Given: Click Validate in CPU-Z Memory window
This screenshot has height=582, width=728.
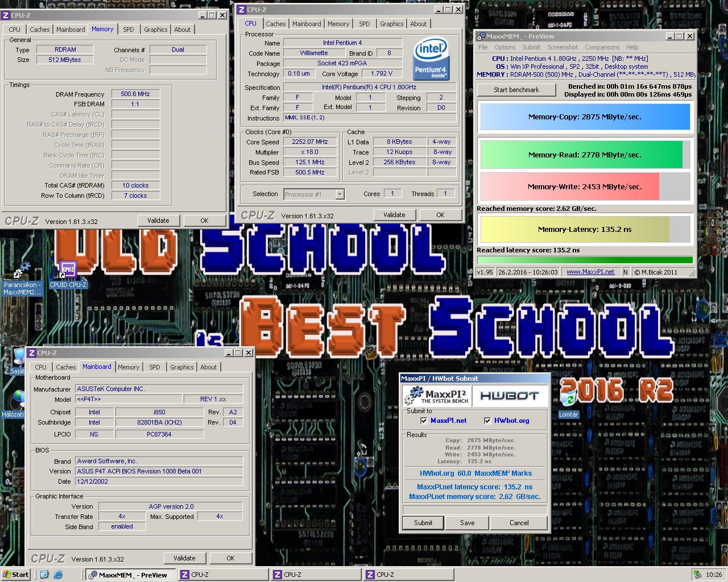Looking at the screenshot, I should (158, 221).
